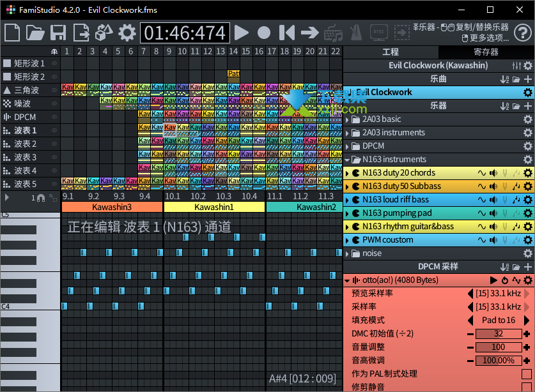Image resolution: width=535 pixels, height=392 pixels.
Task: Open a project file with the folder icon
Action: 36,33
